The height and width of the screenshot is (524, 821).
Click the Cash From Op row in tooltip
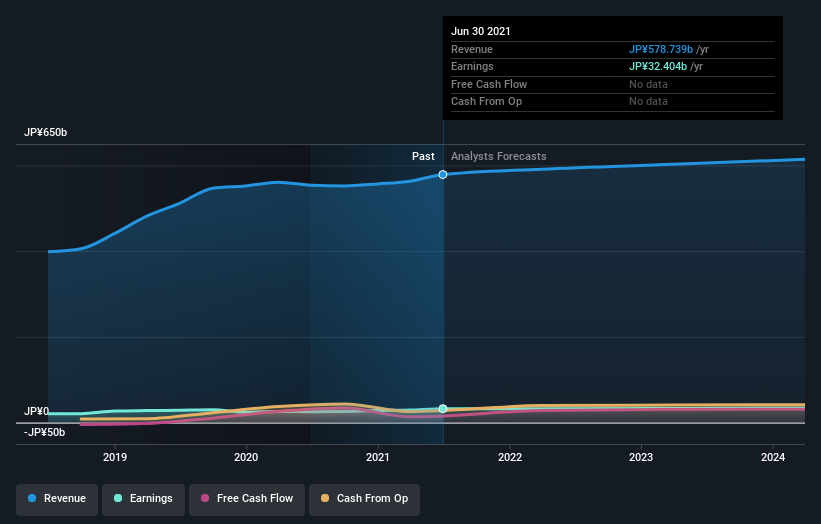(613, 102)
